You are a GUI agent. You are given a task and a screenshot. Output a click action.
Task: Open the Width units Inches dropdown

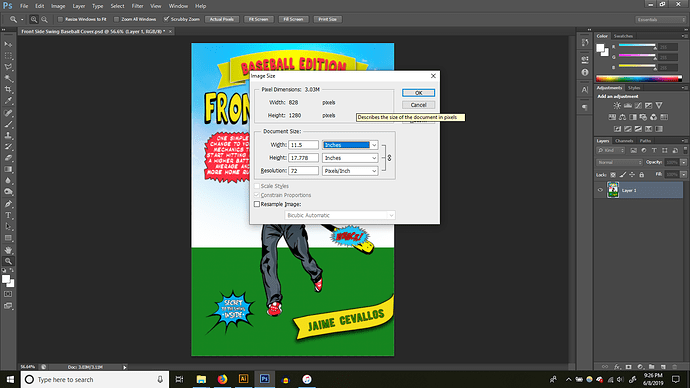350,145
